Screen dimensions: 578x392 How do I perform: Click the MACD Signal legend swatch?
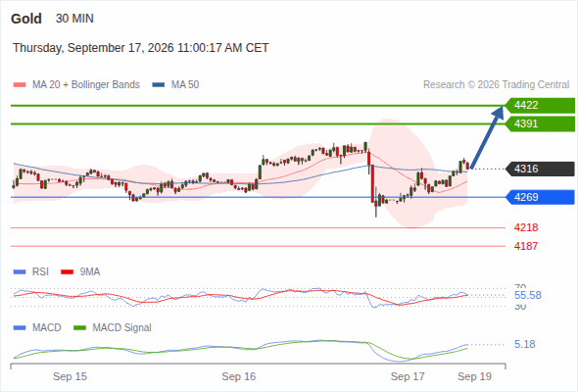79,327
